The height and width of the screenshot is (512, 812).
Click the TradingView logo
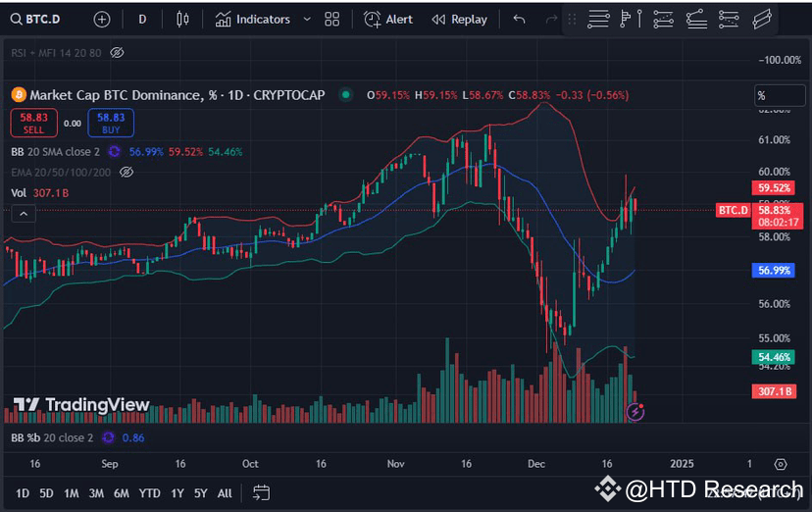click(x=81, y=405)
